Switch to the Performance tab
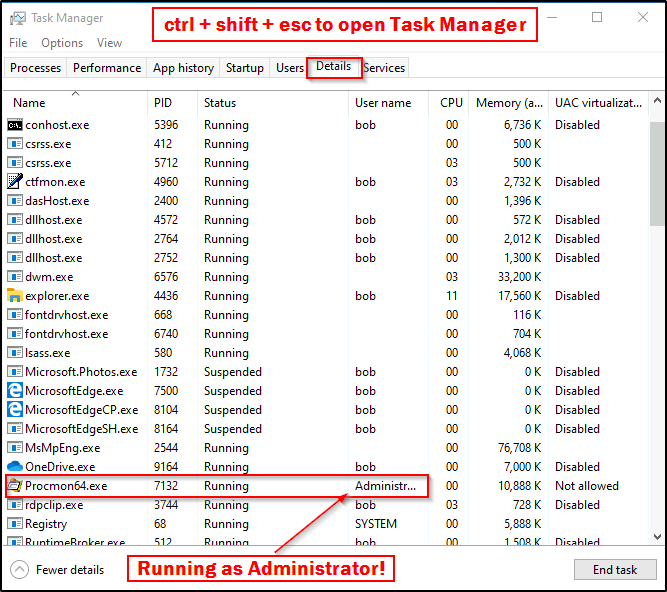667x592 pixels. (107, 68)
